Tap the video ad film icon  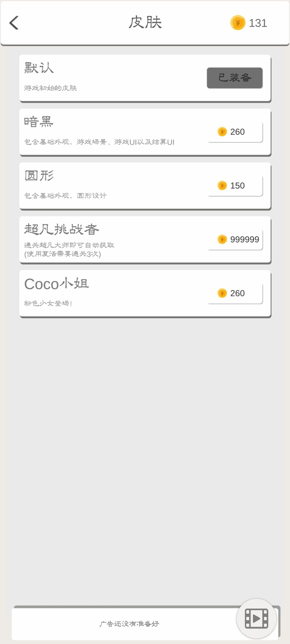tap(256, 619)
